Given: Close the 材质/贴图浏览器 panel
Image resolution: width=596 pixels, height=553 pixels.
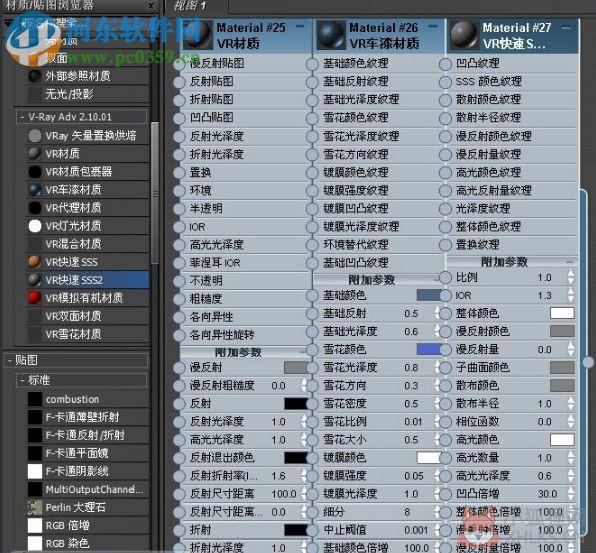Looking at the screenshot, I should click(x=151, y=5).
